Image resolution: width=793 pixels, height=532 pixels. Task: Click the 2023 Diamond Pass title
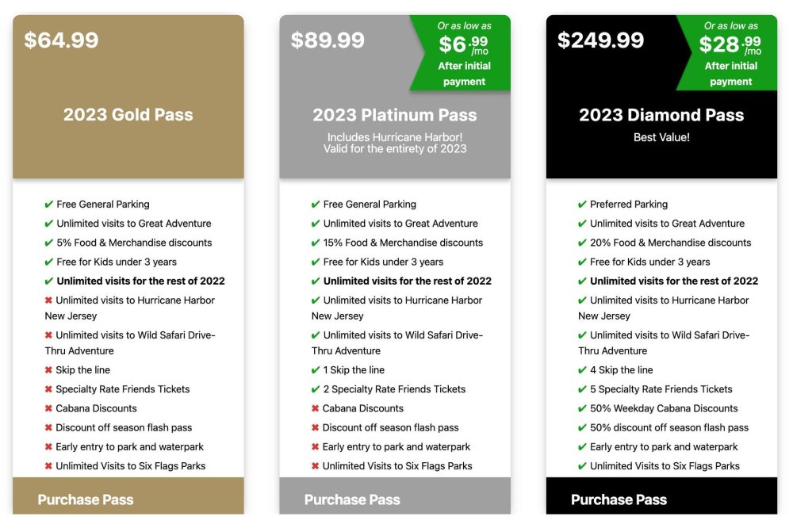click(661, 115)
